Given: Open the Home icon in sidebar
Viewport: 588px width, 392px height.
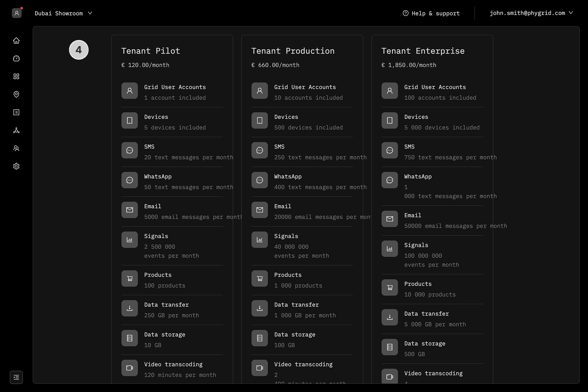Looking at the screenshot, I should pyautogui.click(x=16, y=40).
